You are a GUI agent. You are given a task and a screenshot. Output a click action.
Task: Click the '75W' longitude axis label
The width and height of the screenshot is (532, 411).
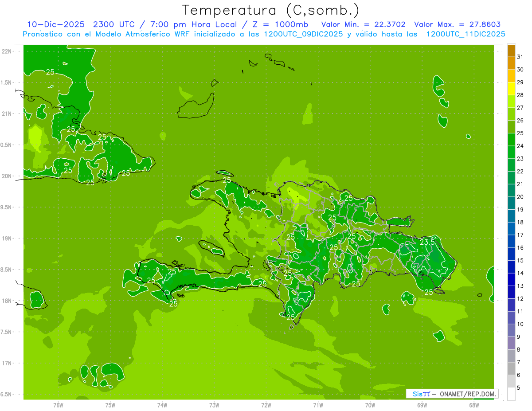tap(110, 405)
